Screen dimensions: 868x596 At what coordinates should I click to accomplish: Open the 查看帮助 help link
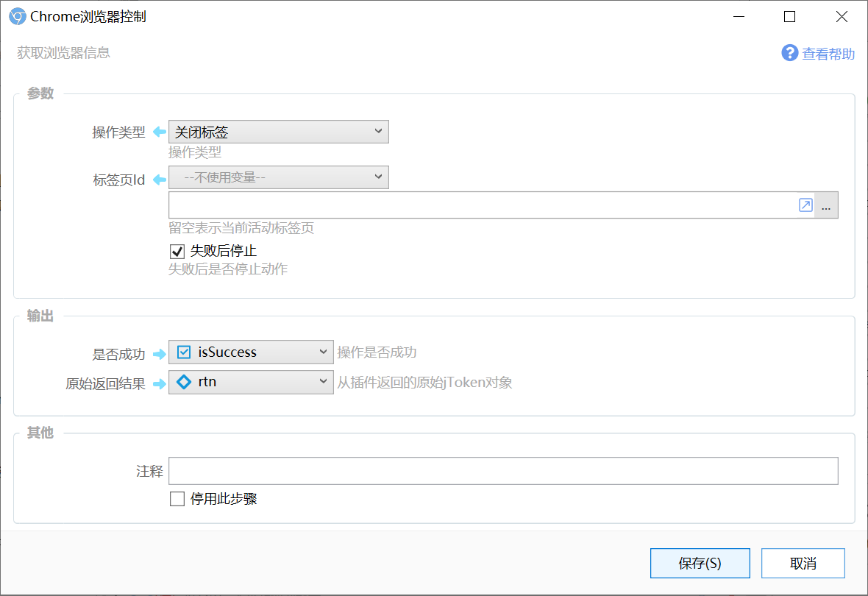coord(828,54)
